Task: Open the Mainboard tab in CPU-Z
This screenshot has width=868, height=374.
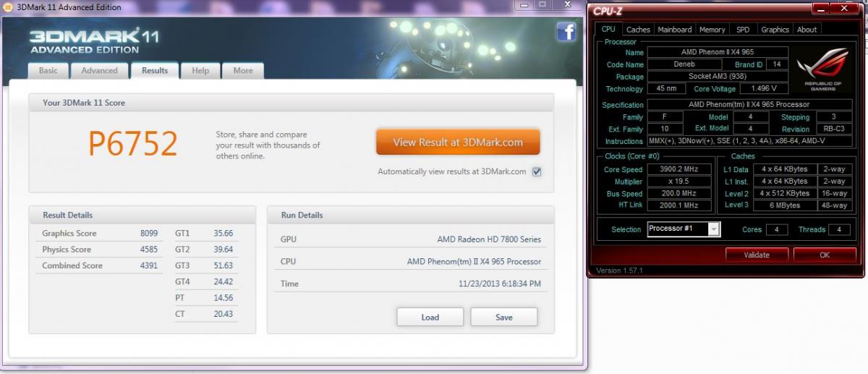Action: point(675,30)
